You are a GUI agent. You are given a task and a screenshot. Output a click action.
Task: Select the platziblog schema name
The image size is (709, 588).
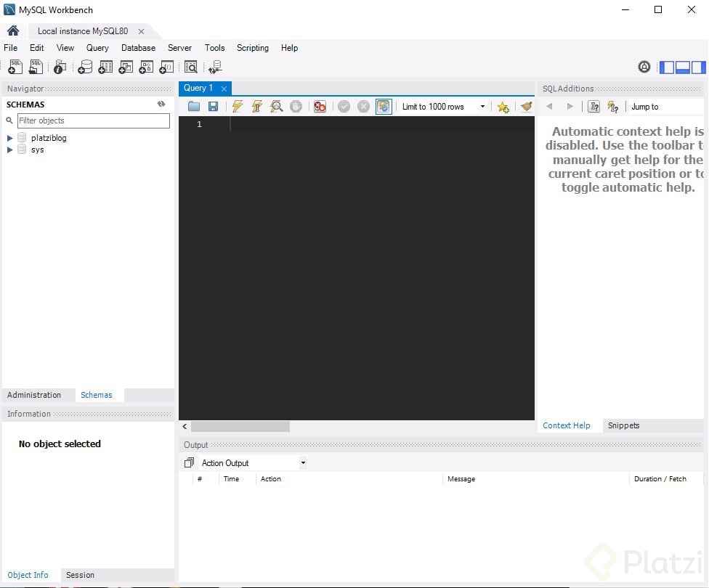49,138
